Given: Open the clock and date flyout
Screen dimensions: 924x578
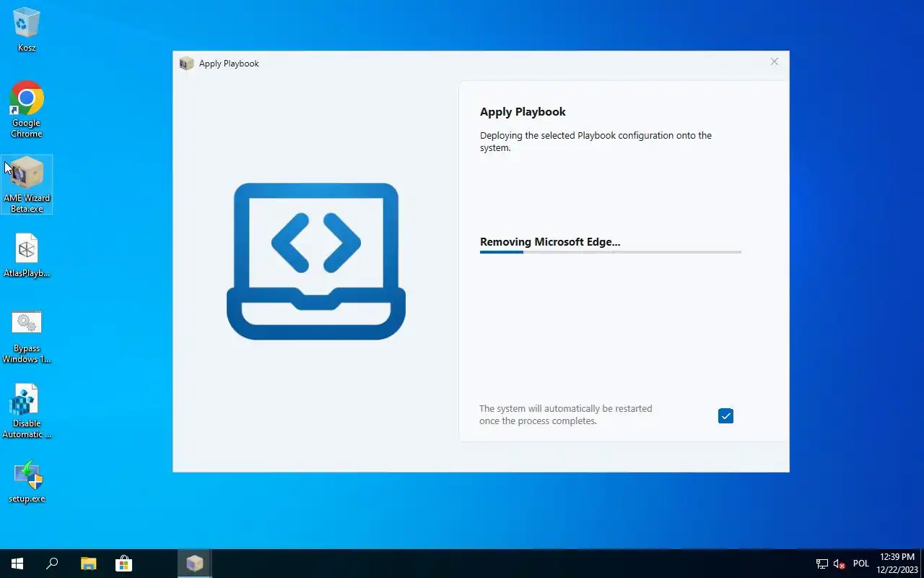Looking at the screenshot, I should 897,564.
